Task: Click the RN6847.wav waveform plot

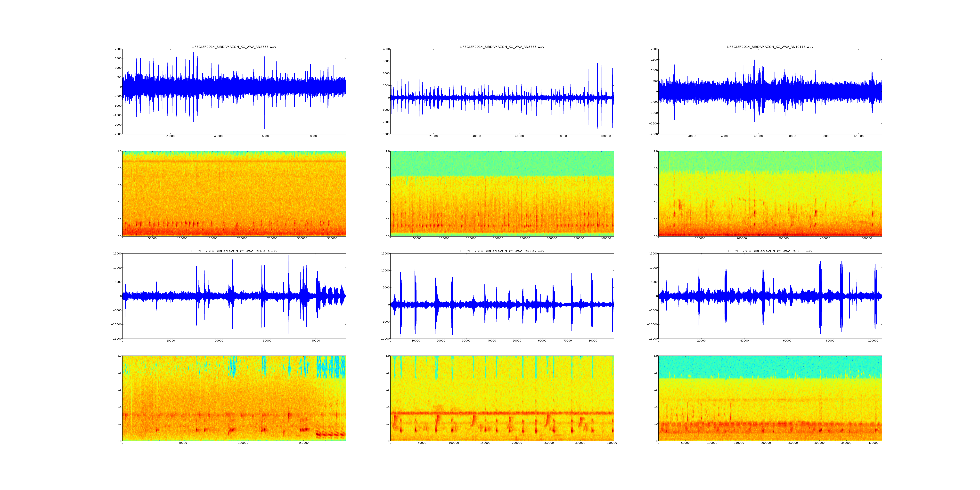Action: tap(502, 296)
